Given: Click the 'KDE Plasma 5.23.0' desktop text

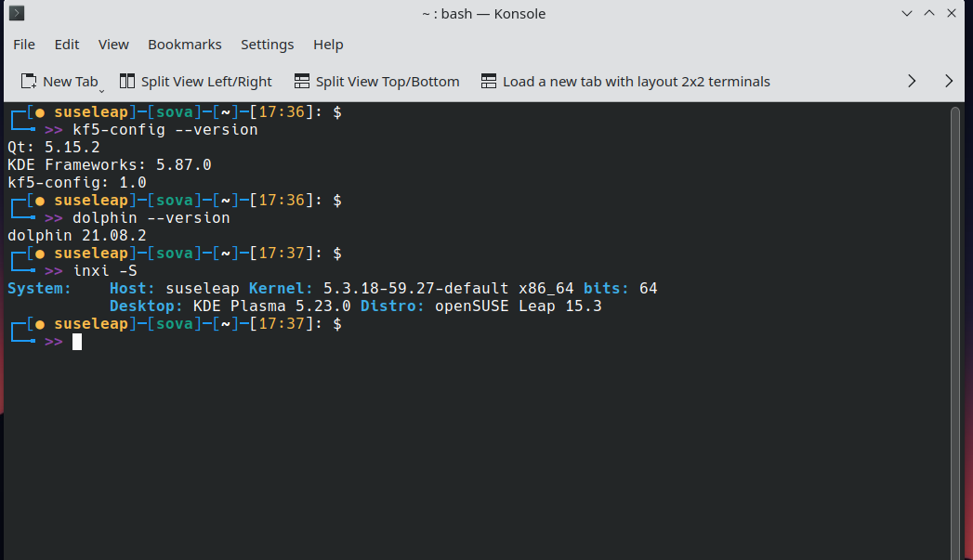Looking at the screenshot, I should coord(271,306).
